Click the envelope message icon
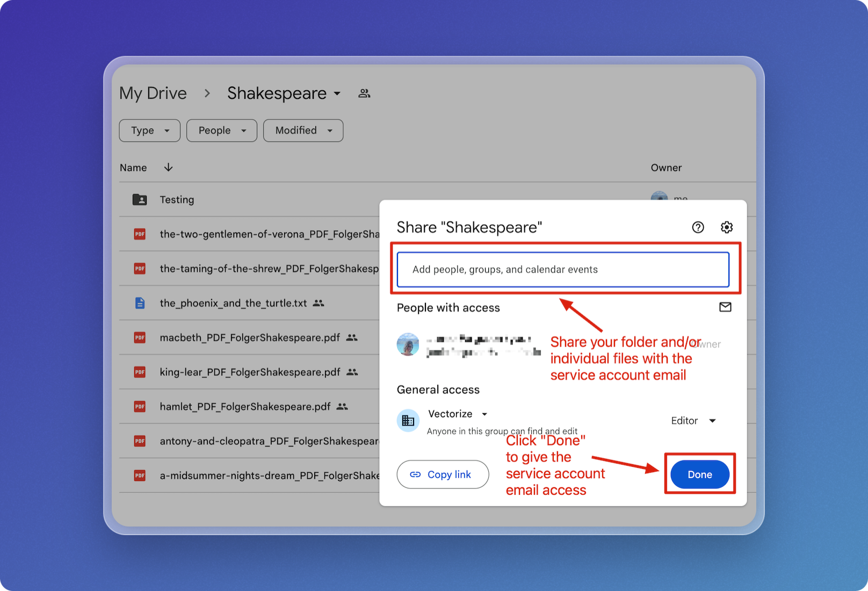 coord(725,307)
